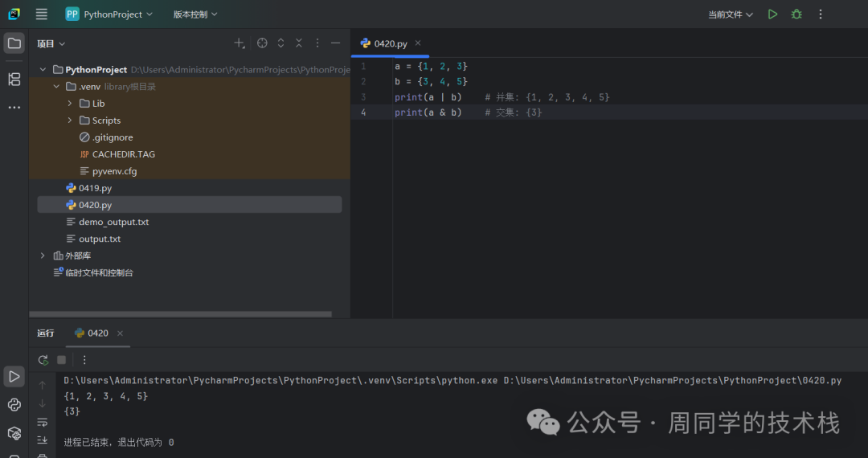868x458 pixels.
Task: Toggle the Project tool window folder icon
Action: pyautogui.click(x=14, y=43)
